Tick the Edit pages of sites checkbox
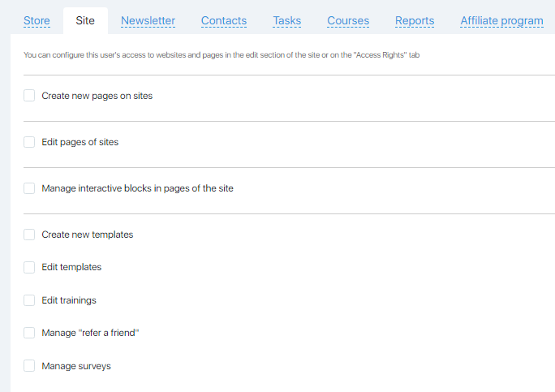The width and height of the screenshot is (555, 392). tap(29, 142)
